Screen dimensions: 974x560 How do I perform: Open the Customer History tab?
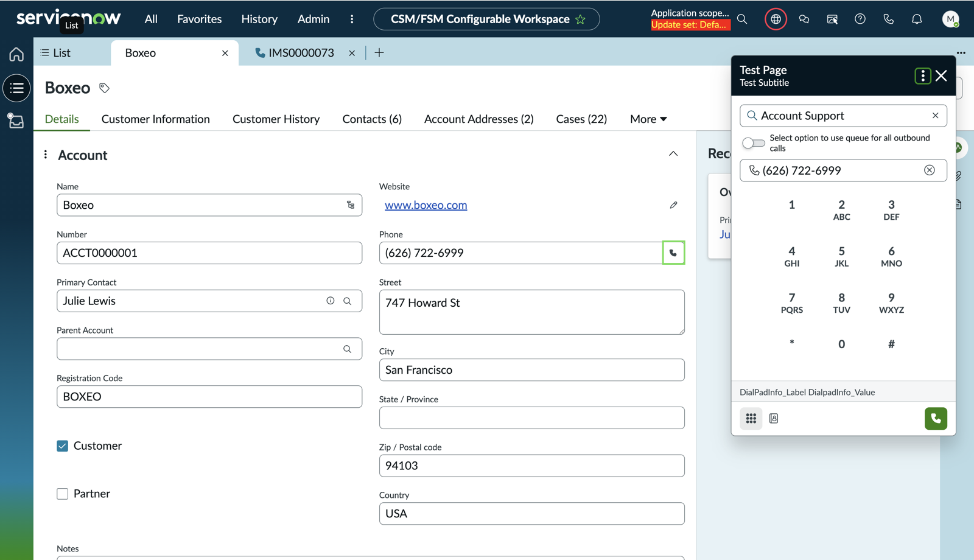(x=276, y=119)
